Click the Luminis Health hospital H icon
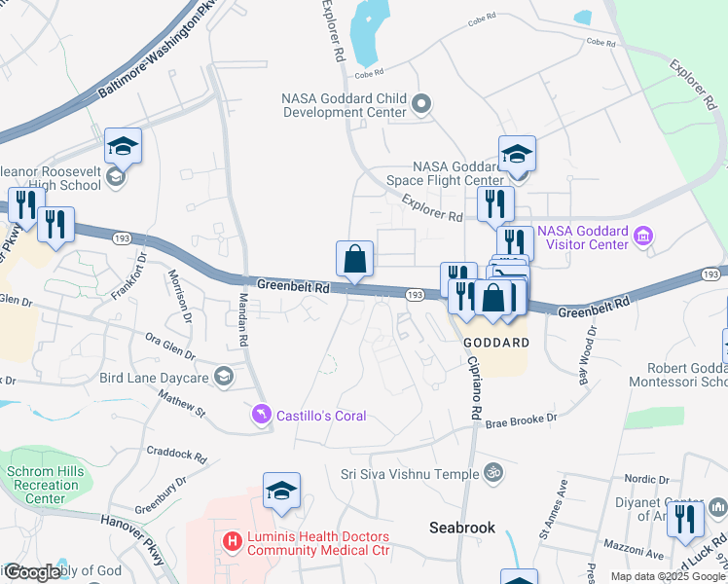The height and width of the screenshot is (584, 728). tap(233, 541)
